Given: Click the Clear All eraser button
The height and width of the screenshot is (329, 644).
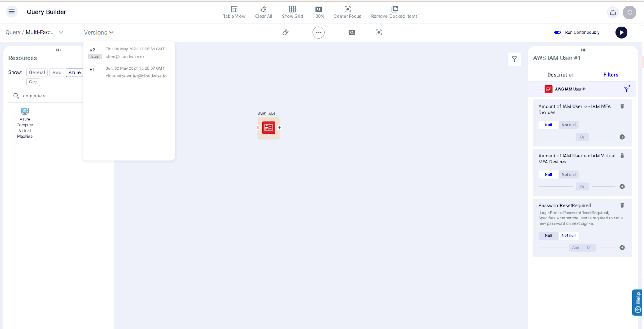Looking at the screenshot, I should 263,12.
